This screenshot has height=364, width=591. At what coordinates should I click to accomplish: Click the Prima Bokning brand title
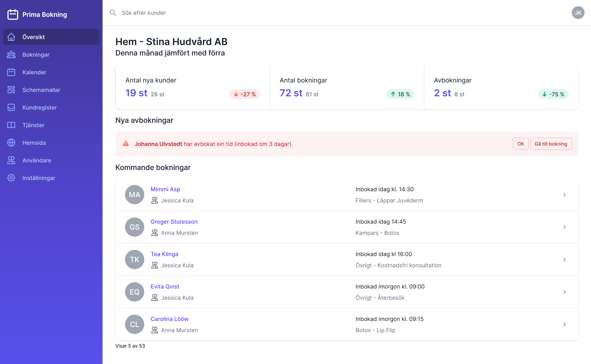pyautogui.click(x=44, y=14)
